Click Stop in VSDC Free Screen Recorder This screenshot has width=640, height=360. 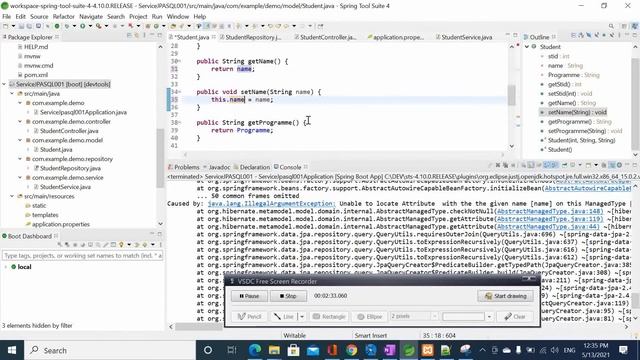(288, 296)
